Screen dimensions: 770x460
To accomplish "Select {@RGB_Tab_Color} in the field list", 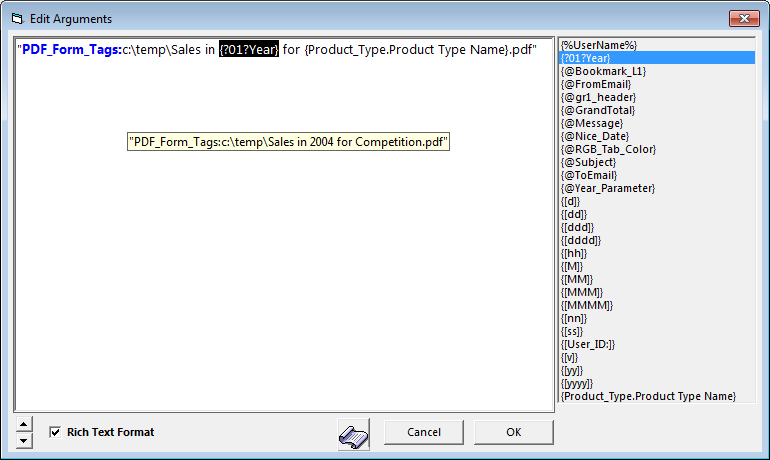I will point(657,149).
